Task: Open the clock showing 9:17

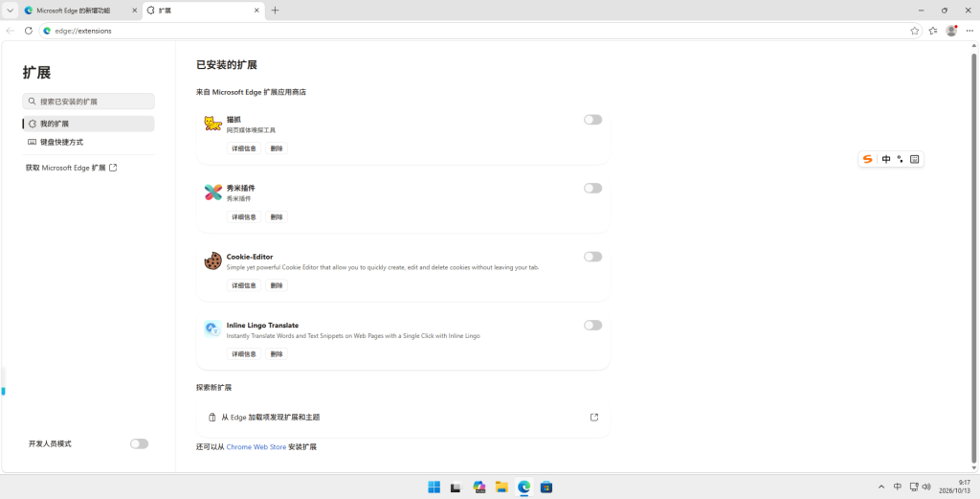Action: [954, 488]
